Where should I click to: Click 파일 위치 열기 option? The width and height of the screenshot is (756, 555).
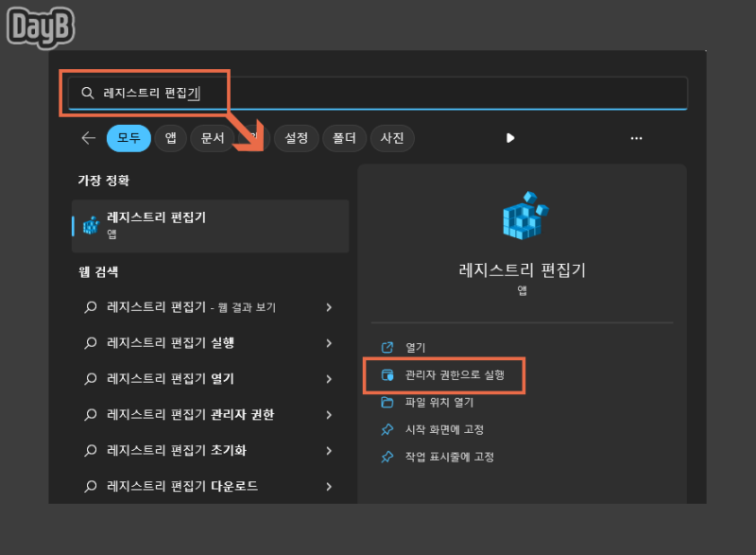(x=439, y=402)
